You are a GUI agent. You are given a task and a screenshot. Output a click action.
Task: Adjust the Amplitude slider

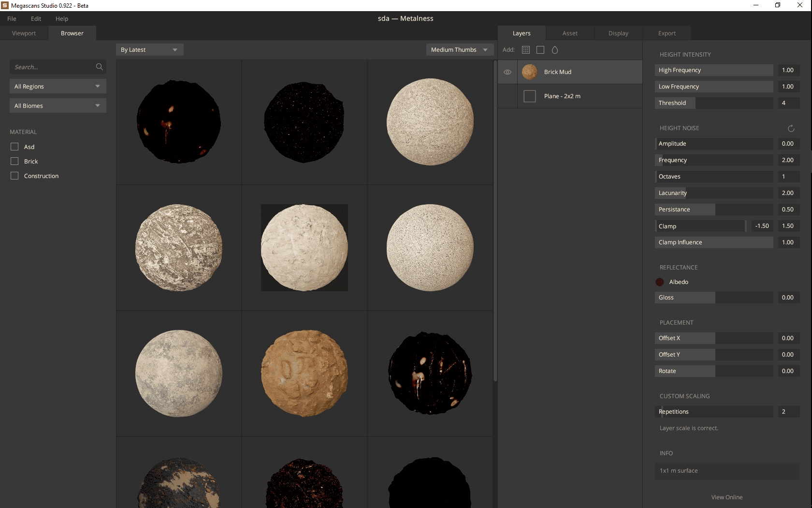[714, 144]
